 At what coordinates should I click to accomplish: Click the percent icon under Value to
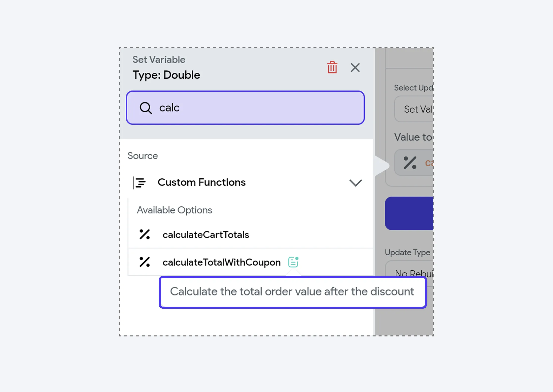[410, 163]
